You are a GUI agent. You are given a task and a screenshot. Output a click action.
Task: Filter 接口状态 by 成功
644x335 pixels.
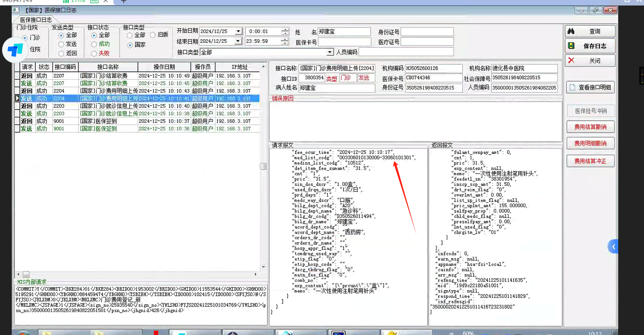94,44
